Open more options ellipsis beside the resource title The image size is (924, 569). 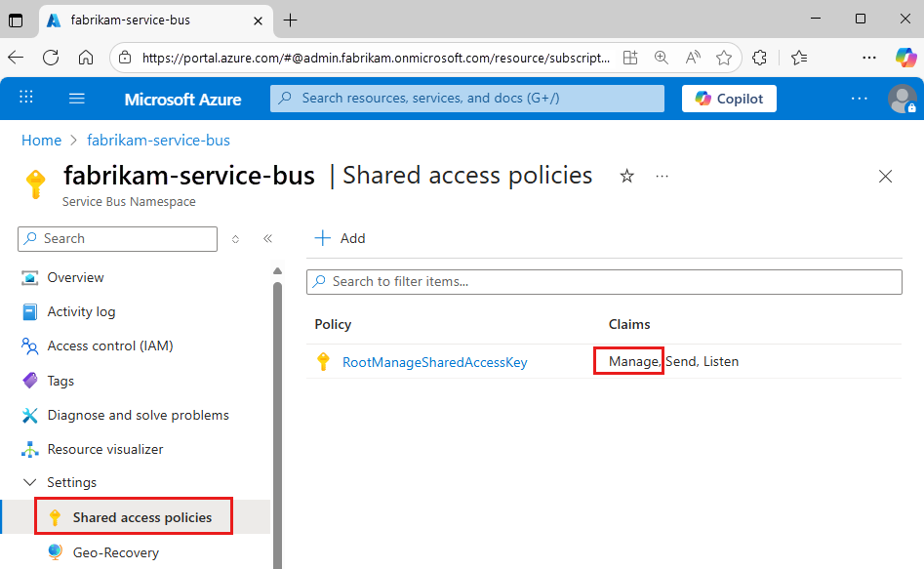[663, 176]
